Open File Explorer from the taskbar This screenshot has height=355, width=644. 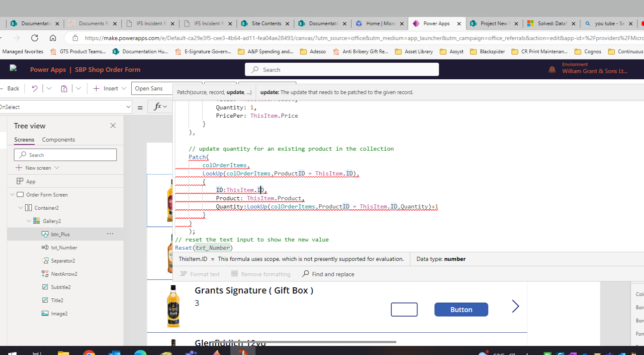click(x=63, y=353)
